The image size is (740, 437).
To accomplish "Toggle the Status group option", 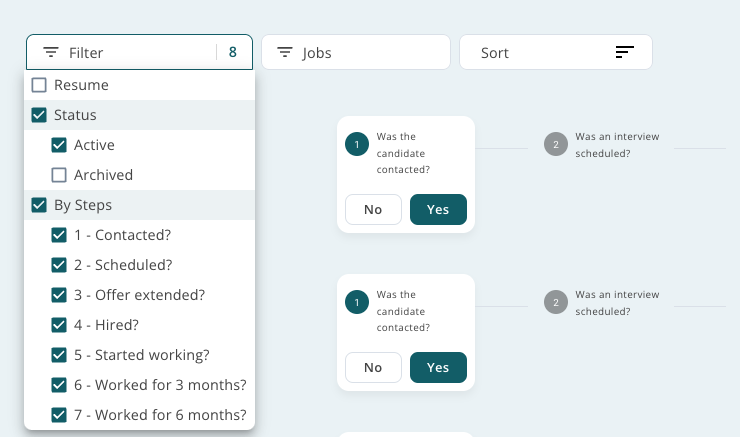I will point(39,115).
